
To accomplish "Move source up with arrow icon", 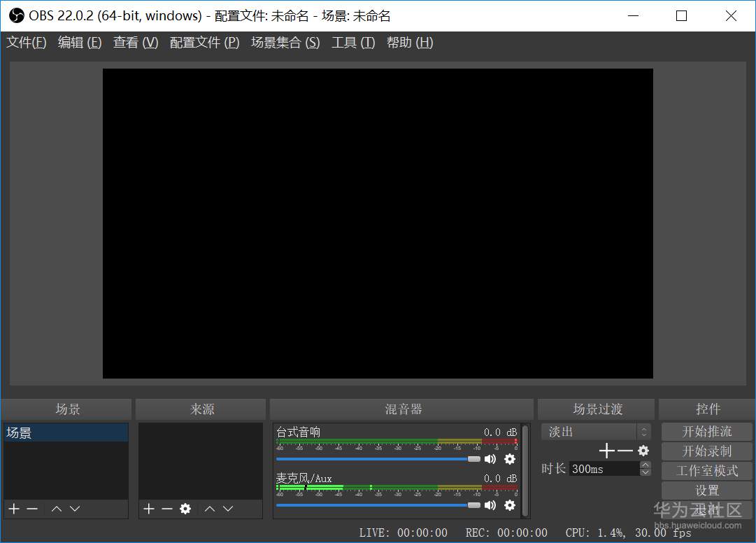I will (209, 509).
